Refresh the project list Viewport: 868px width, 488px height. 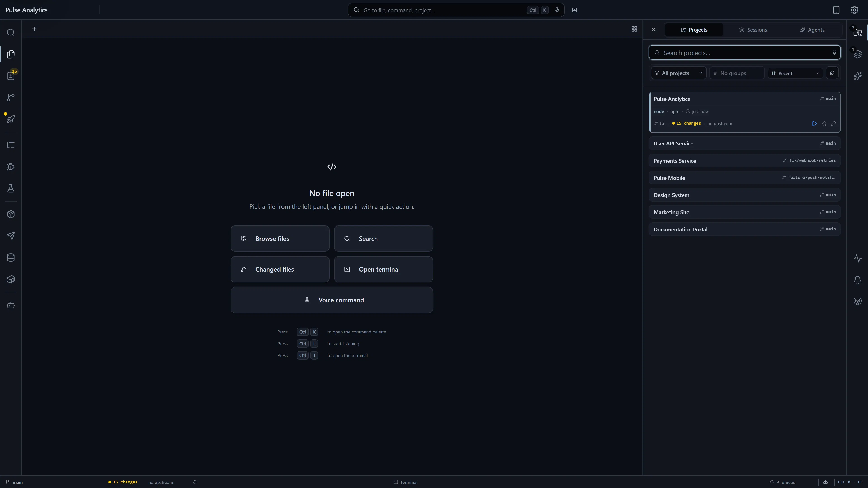coord(832,73)
